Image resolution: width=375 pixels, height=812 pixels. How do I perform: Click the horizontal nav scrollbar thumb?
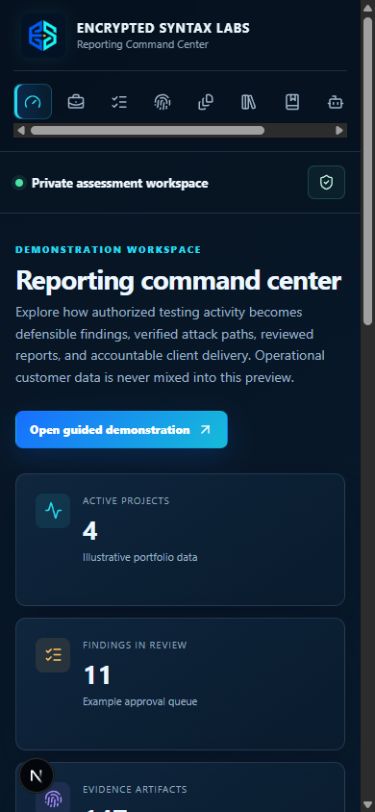point(148,130)
